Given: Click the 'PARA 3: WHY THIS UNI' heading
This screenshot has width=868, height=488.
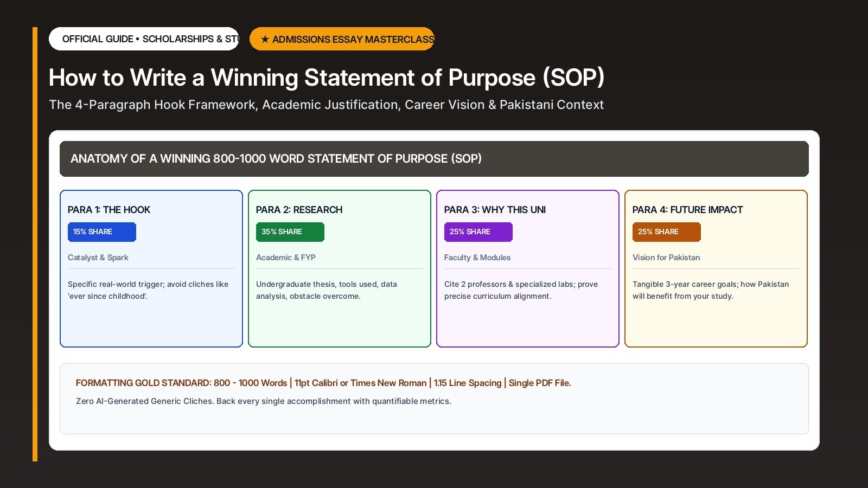Looking at the screenshot, I should click(x=495, y=210).
